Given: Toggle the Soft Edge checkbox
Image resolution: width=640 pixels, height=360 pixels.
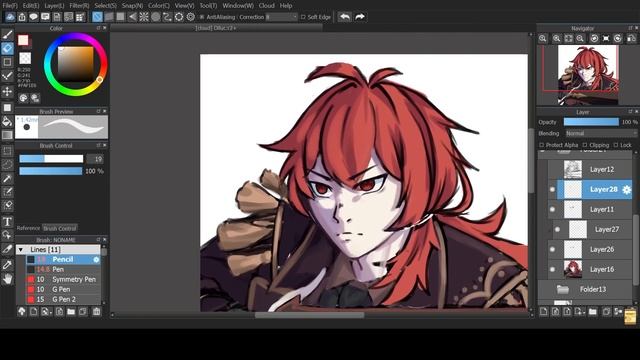Looking at the screenshot, I should 303,17.
